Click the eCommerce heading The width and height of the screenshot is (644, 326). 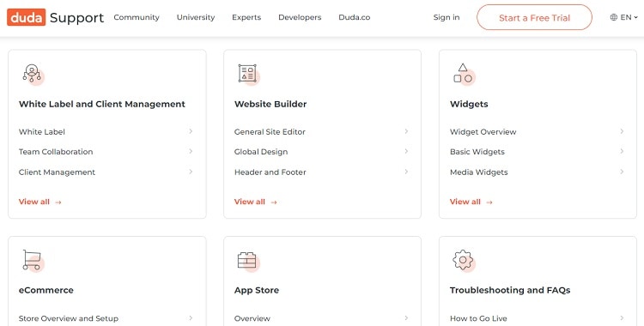pyautogui.click(x=46, y=290)
